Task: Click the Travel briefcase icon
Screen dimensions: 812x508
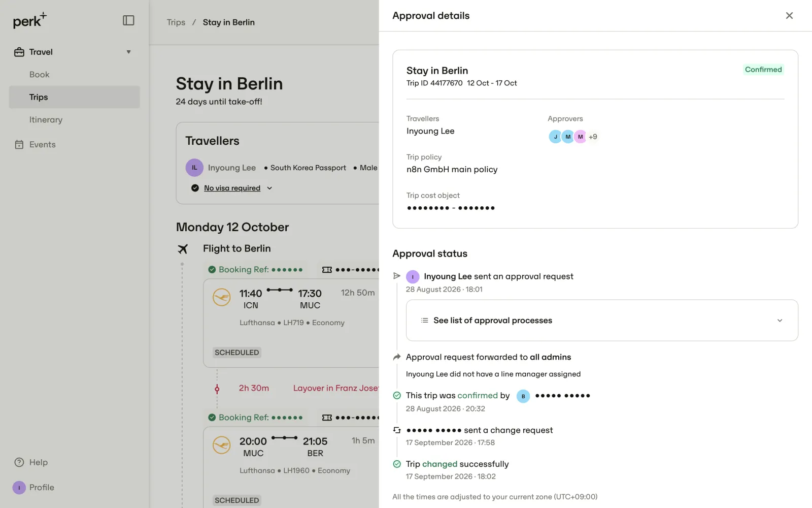Action: (x=19, y=52)
